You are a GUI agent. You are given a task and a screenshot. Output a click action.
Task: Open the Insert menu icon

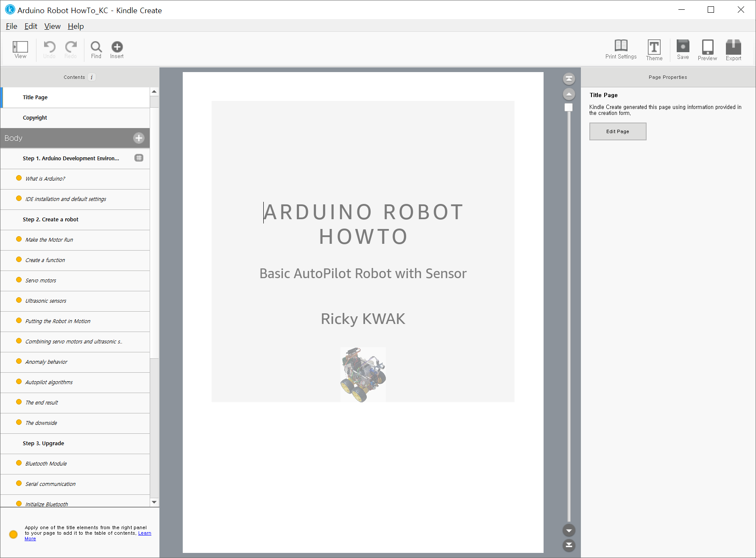[x=117, y=50]
